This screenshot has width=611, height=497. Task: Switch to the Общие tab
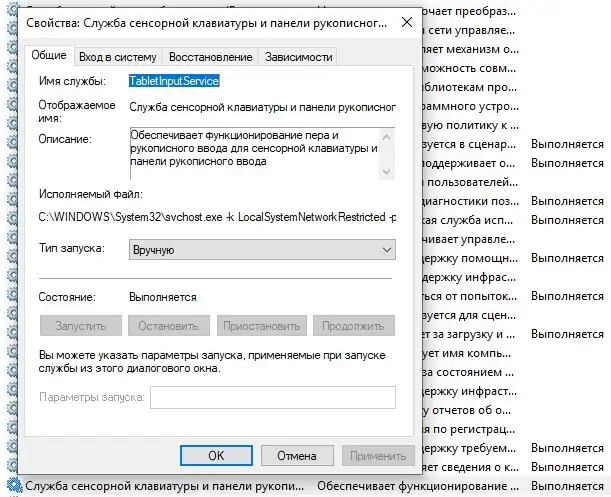tap(49, 55)
